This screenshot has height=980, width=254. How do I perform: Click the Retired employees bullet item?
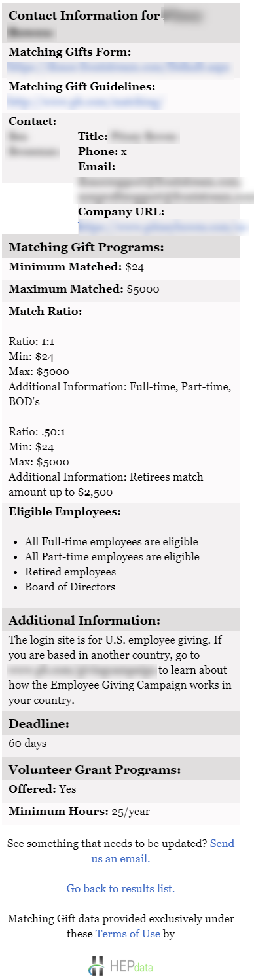coord(70,572)
